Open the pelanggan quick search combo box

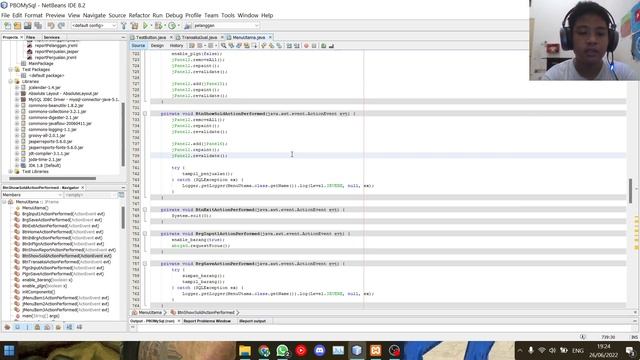[x=226, y=26]
